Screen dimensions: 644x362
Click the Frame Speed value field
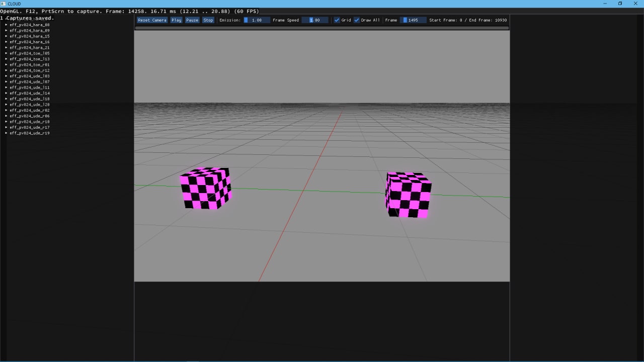[314, 20]
